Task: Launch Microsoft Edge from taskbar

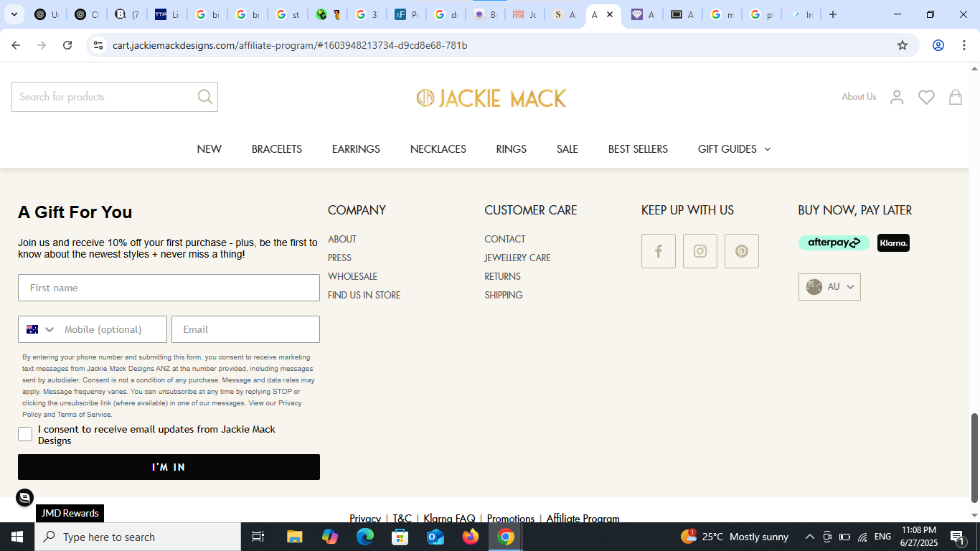Action: (x=365, y=537)
